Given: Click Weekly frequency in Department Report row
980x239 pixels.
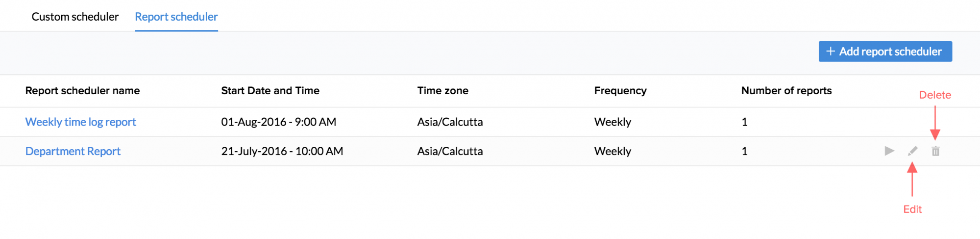Looking at the screenshot, I should click(x=612, y=151).
